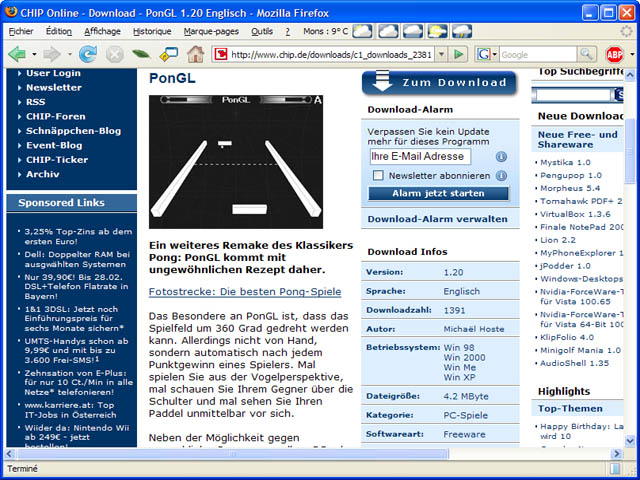640x480 pixels.
Task: Click the Zum Download button
Action: coord(439,82)
